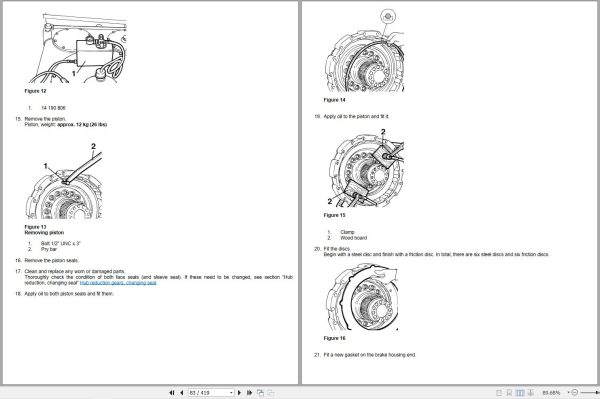600x399 pixels.
Task: Go to the previous view
Action: click(x=260, y=392)
